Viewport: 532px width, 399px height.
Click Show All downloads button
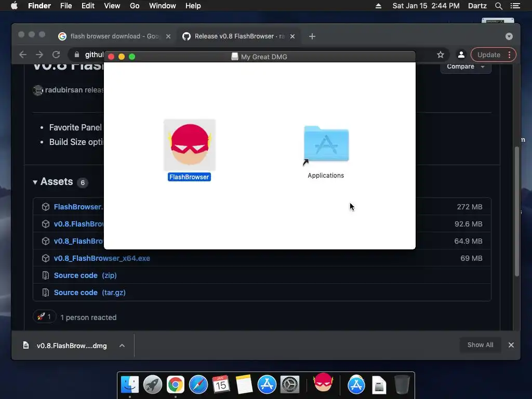tap(480, 345)
